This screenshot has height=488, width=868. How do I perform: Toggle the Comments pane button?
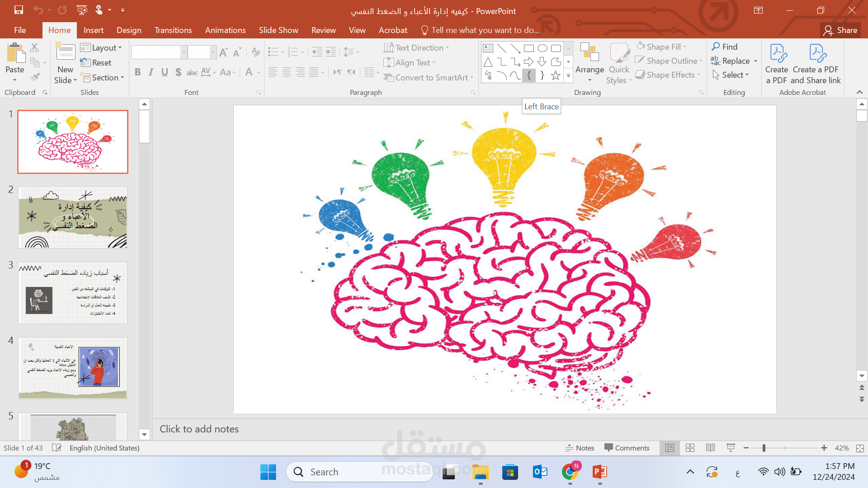(x=627, y=448)
